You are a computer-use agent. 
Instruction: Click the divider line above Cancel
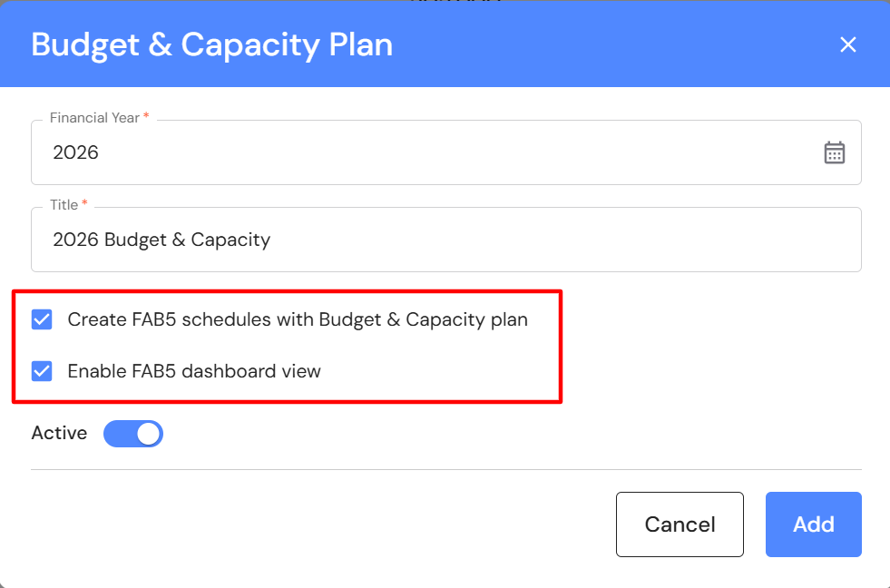[445, 469]
